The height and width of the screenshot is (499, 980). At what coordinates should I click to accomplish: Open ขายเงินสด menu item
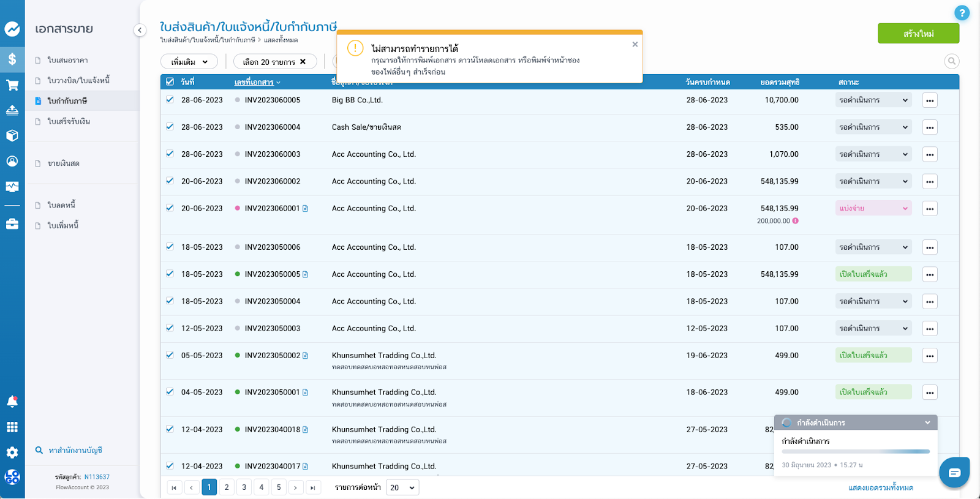64,163
